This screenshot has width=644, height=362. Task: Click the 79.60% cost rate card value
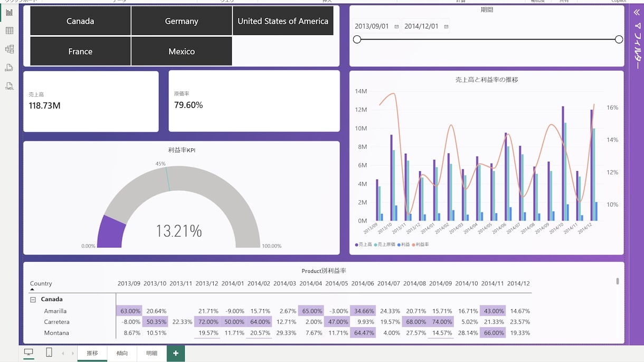188,105
